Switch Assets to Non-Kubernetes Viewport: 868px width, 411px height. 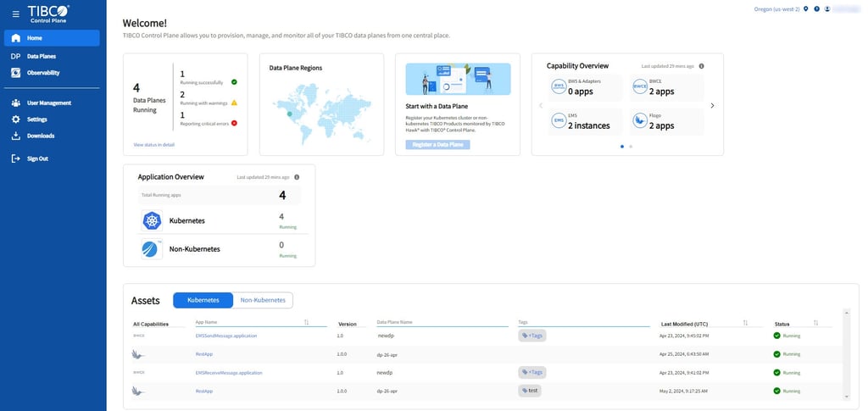point(263,300)
